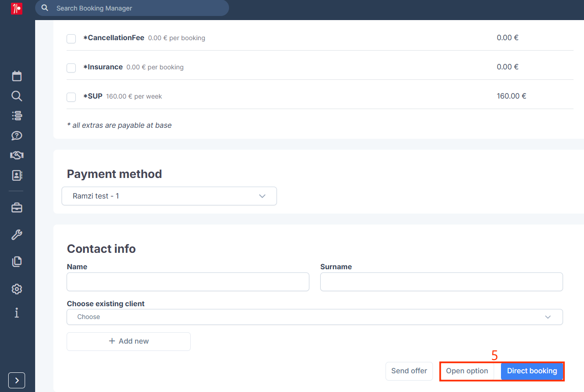The width and height of the screenshot is (584, 392).
Task: Open the briefcase sidebar icon
Action: coord(17,208)
